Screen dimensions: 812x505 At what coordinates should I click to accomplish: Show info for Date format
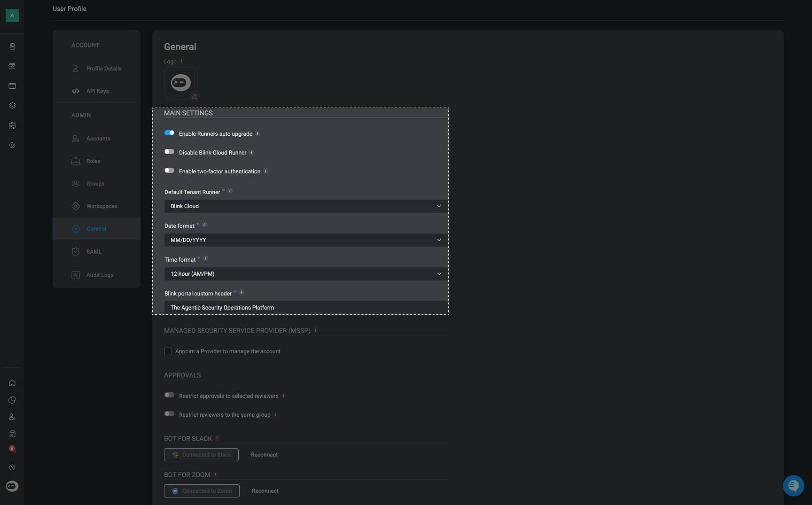coord(204,225)
